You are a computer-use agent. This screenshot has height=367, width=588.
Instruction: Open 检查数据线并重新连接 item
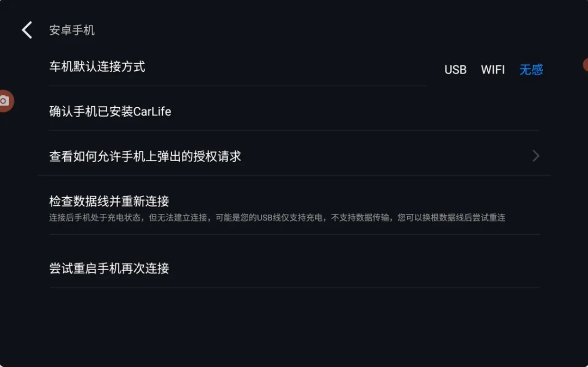(109, 201)
